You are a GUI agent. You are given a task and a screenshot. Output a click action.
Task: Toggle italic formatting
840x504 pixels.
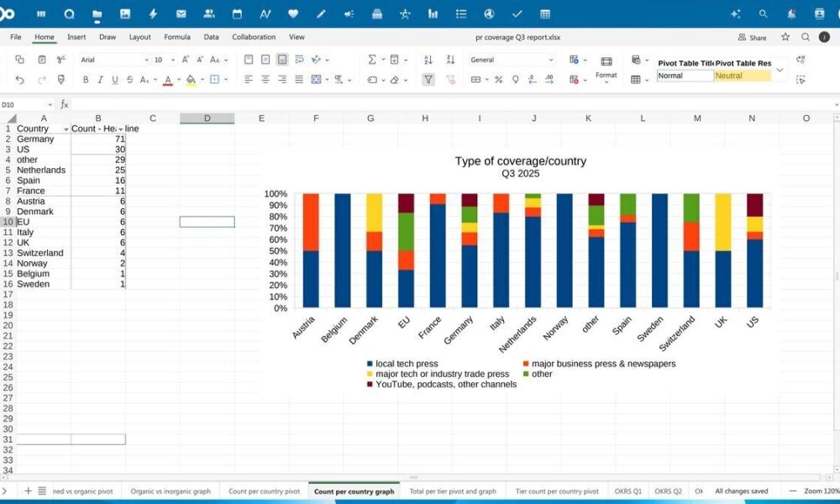pos(101,78)
